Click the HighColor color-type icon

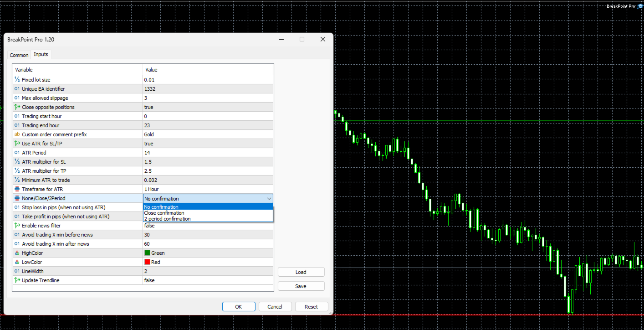pos(17,253)
